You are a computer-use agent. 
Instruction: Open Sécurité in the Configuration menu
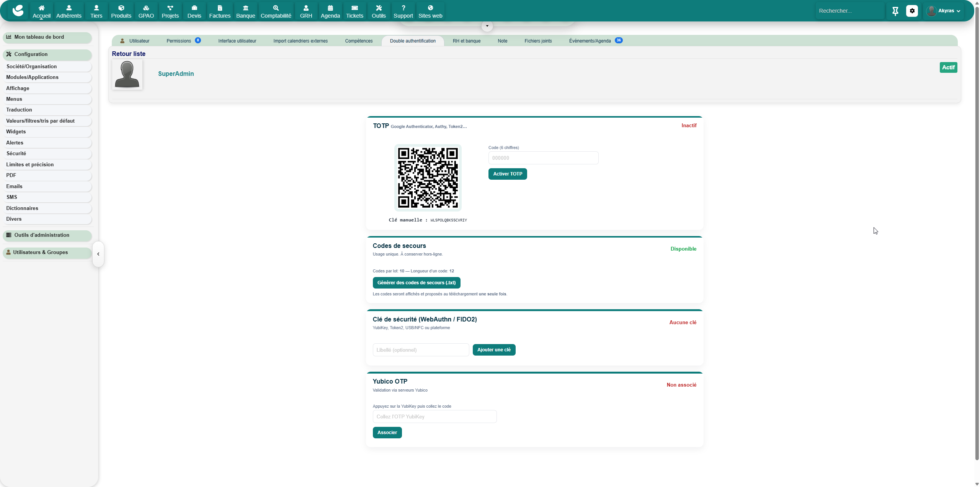(x=16, y=154)
